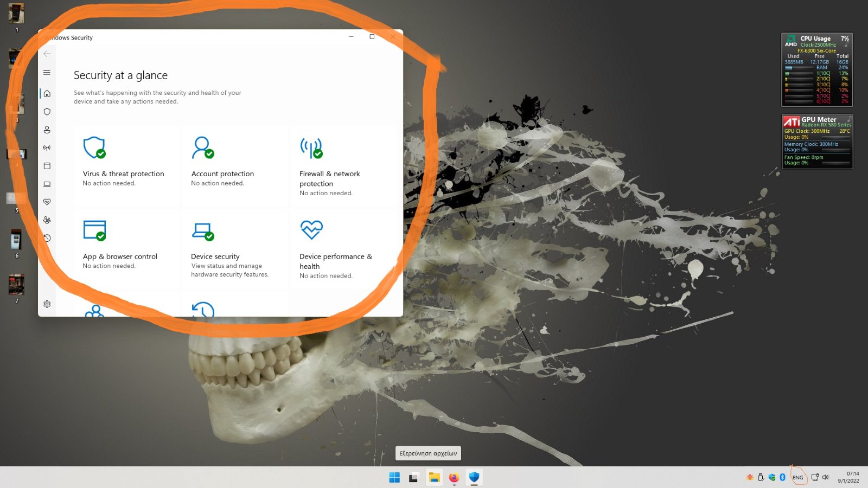This screenshot has height=488, width=868.
Task: Open the ENG language switcher in tray
Action: point(797,478)
